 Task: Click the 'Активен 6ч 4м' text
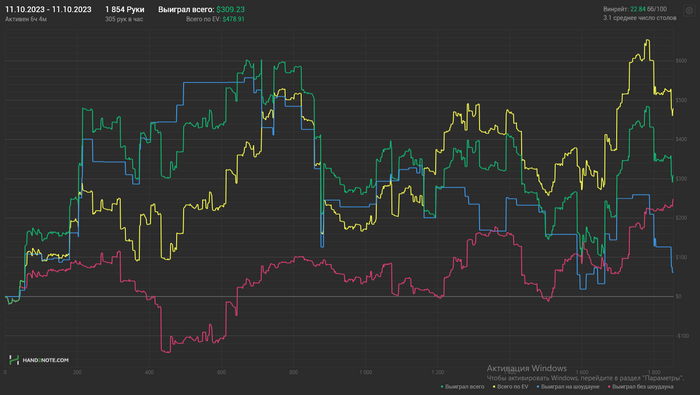(26, 19)
